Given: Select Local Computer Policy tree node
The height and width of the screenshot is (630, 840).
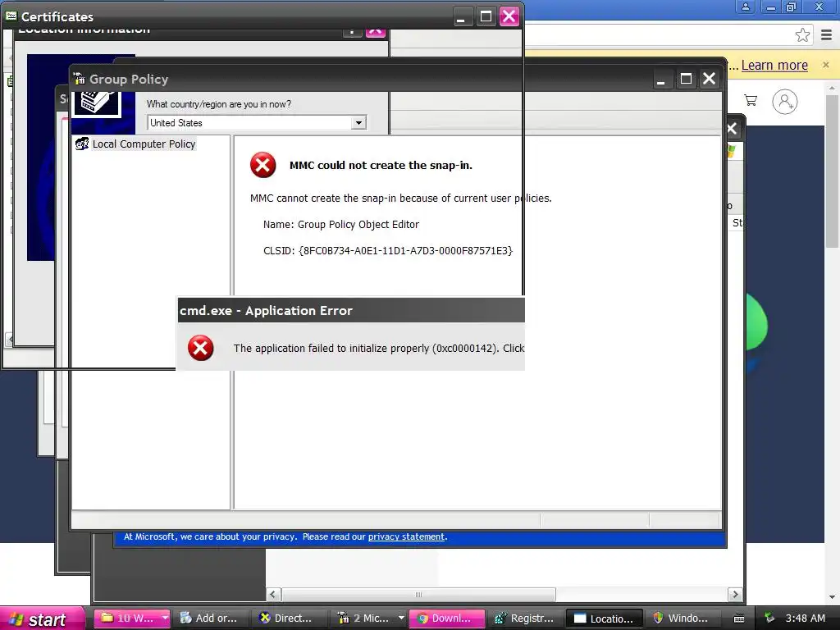Looking at the screenshot, I should coord(144,144).
